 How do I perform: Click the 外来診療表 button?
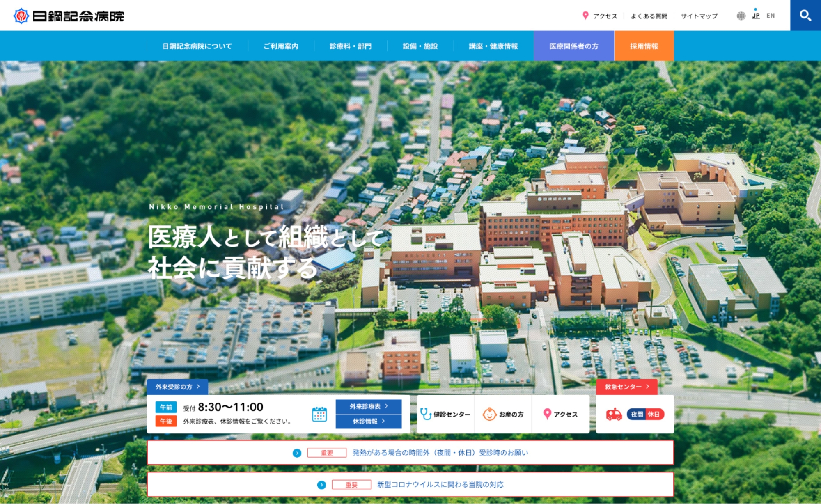coord(368,406)
